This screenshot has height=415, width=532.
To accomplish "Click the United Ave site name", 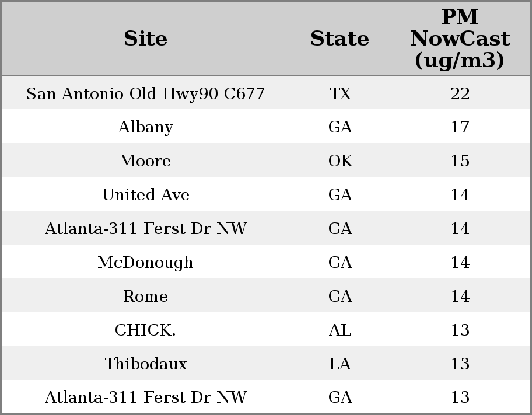I will pyautogui.click(x=145, y=195).
